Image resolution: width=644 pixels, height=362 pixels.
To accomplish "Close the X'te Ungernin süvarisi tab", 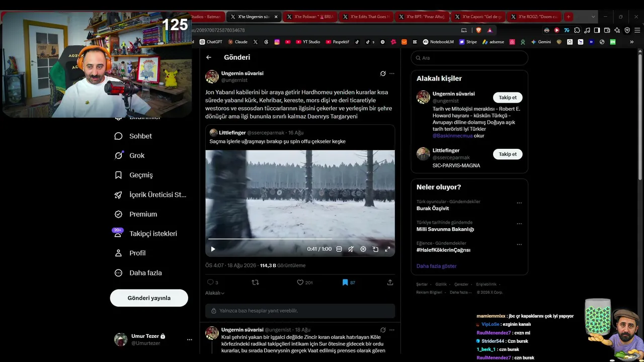I will pos(276,17).
